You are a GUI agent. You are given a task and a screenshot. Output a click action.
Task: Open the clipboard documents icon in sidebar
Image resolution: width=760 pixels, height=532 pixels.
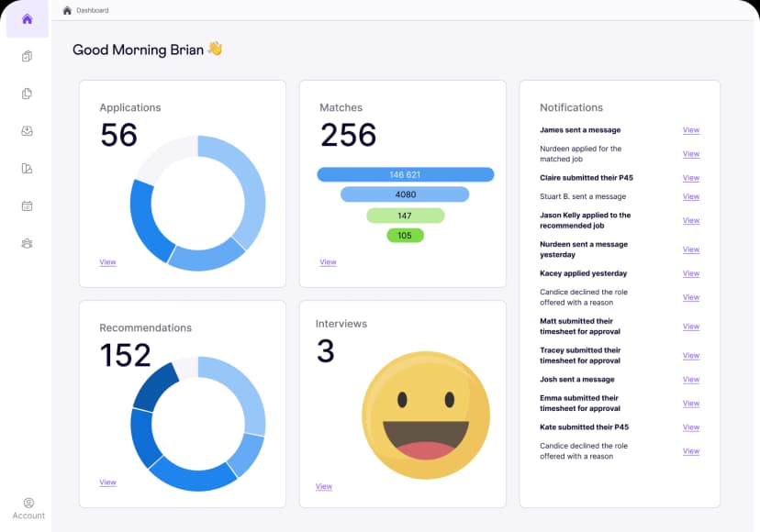28,57
